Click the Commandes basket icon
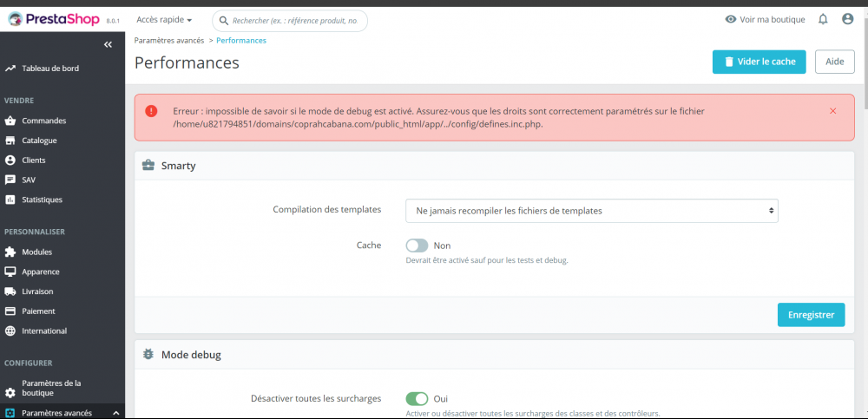868x419 pixels. [x=10, y=121]
